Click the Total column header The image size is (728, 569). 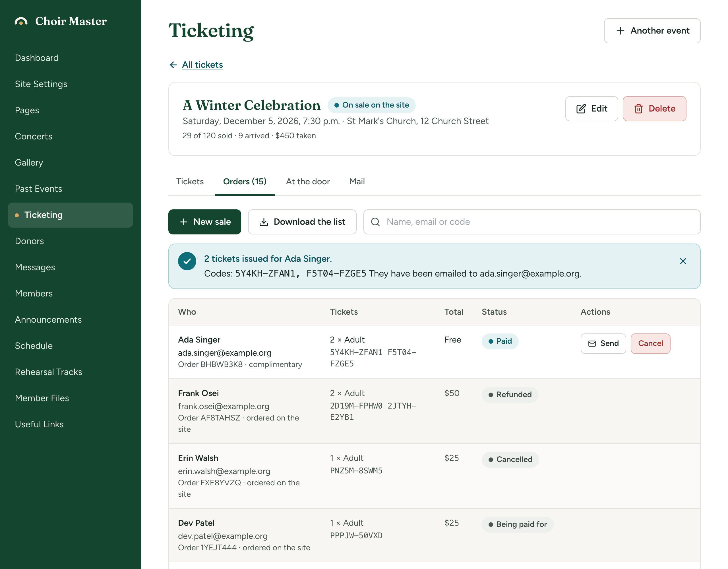tap(454, 312)
